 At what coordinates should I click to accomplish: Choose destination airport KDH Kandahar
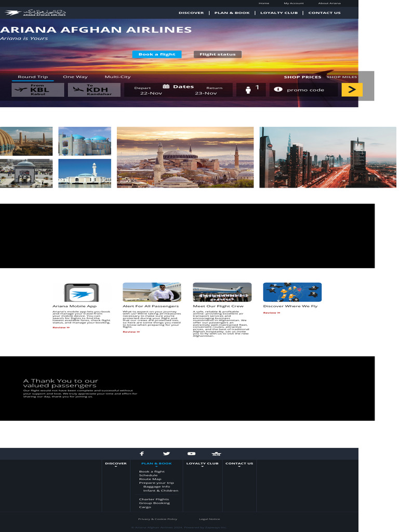coord(94,90)
